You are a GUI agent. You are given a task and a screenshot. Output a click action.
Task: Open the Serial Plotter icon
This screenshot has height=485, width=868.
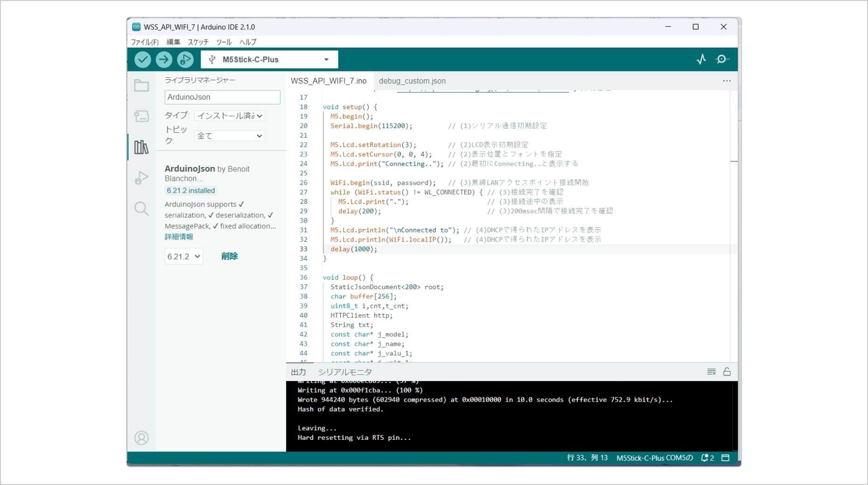tap(701, 59)
